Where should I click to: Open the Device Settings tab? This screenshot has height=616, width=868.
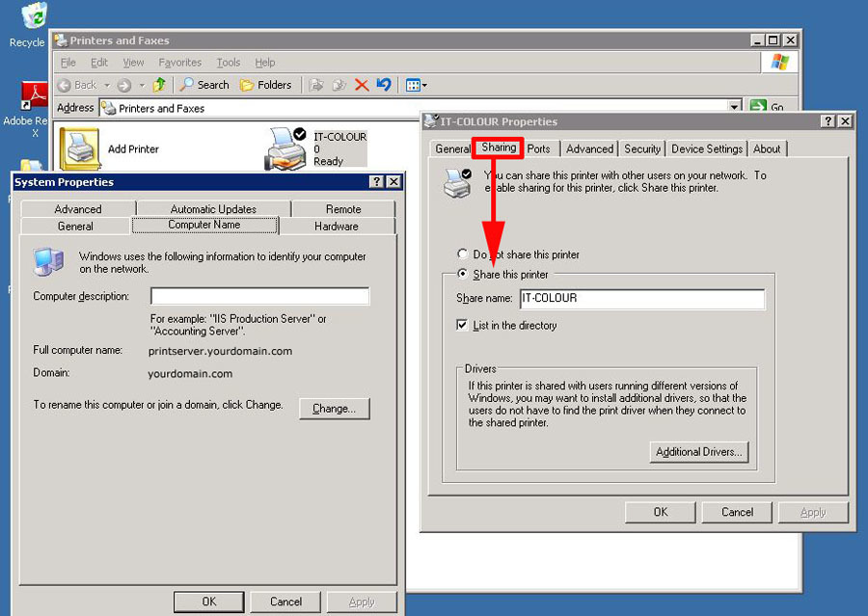(707, 148)
